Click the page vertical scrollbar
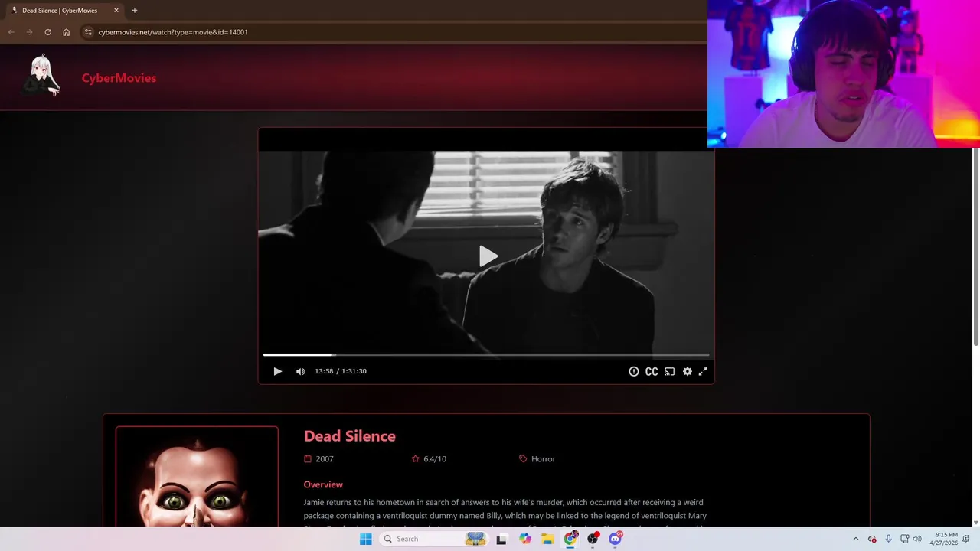The height and width of the screenshot is (551, 980). coord(975,246)
